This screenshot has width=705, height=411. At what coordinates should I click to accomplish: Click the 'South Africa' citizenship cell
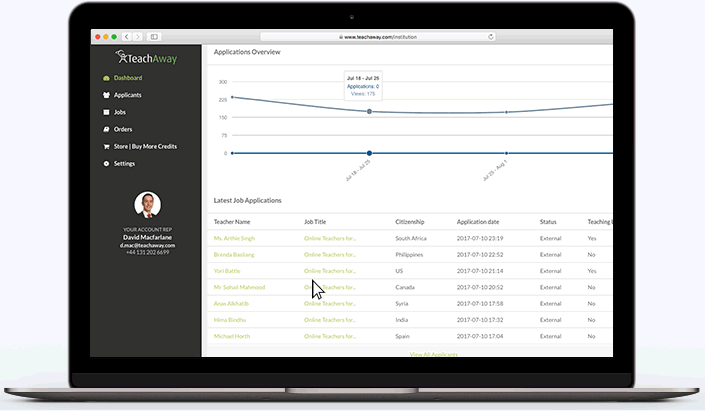click(411, 238)
